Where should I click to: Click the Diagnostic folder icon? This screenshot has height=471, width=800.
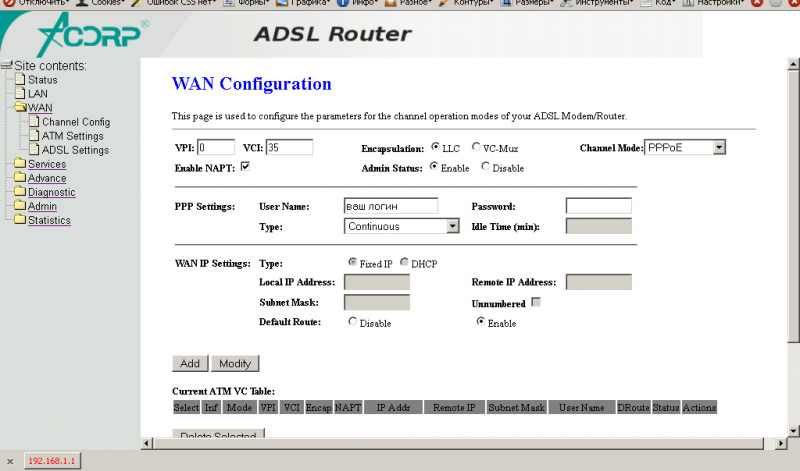[20, 192]
